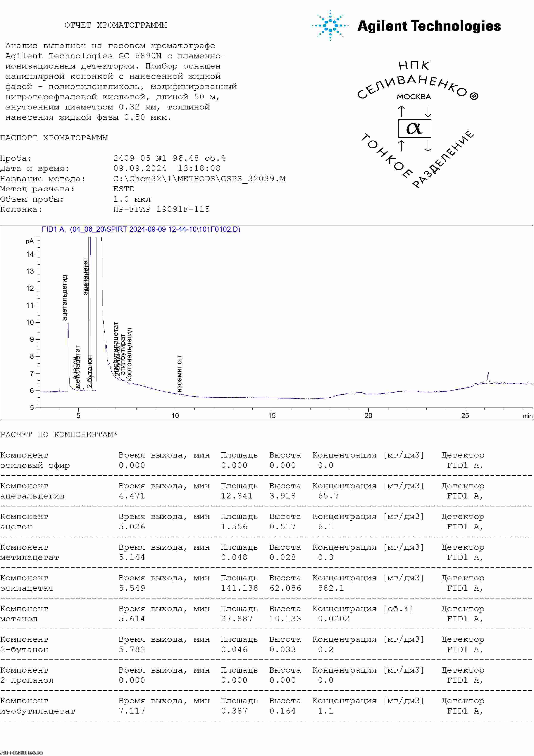Click the 'ПАСПОРТ ХРОМАТОРАММЫ' heading
This screenshot has height=756, width=534.
(x=54, y=138)
